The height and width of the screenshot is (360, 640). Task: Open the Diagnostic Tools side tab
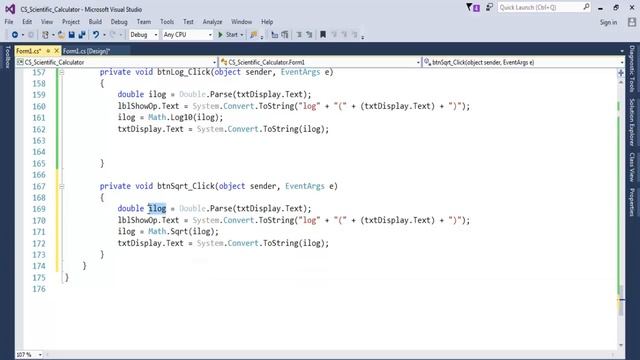(x=632, y=69)
